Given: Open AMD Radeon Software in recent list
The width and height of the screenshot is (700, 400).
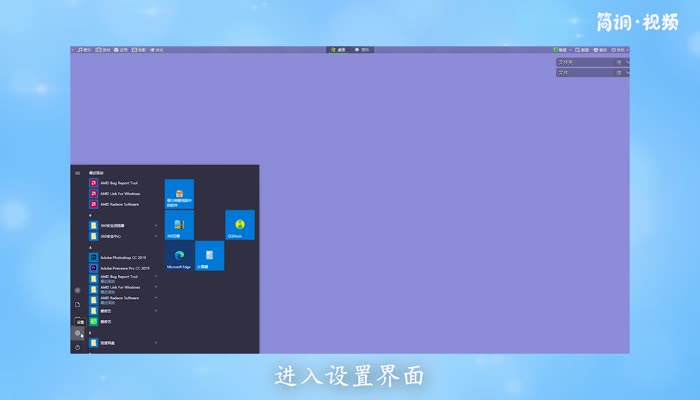Looking at the screenshot, I should pos(118,203).
